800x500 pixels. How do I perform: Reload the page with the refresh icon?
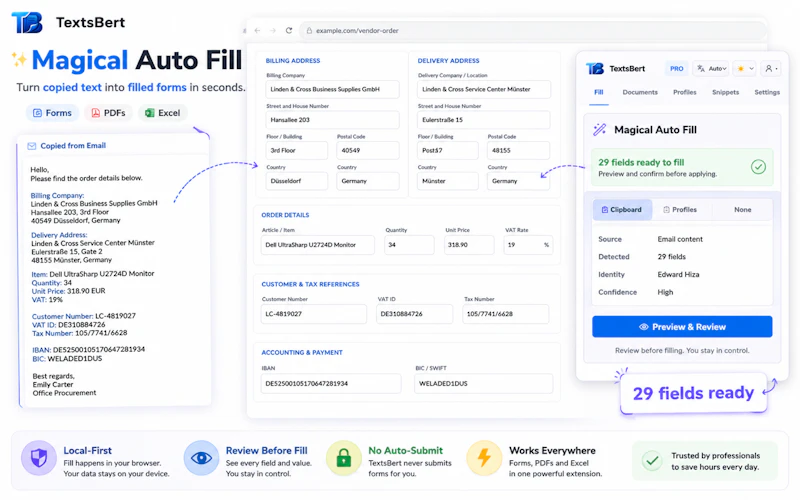point(289,31)
